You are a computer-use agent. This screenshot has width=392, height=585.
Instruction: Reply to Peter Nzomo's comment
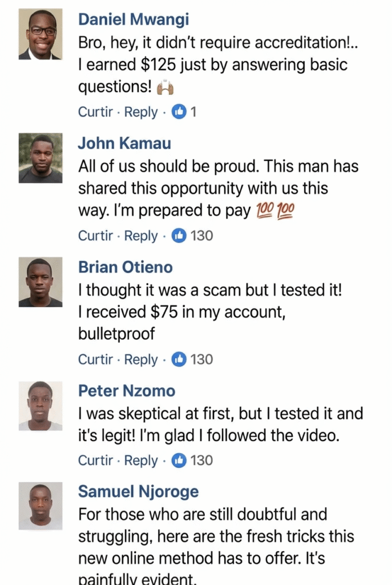141,460
